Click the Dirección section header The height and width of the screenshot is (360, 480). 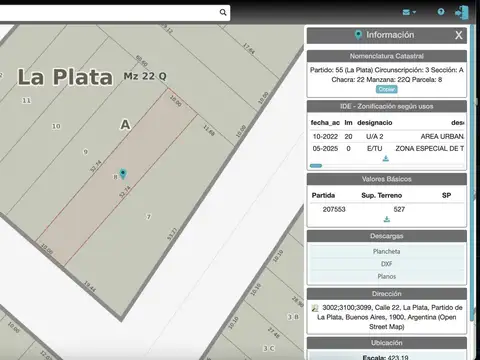click(387, 294)
